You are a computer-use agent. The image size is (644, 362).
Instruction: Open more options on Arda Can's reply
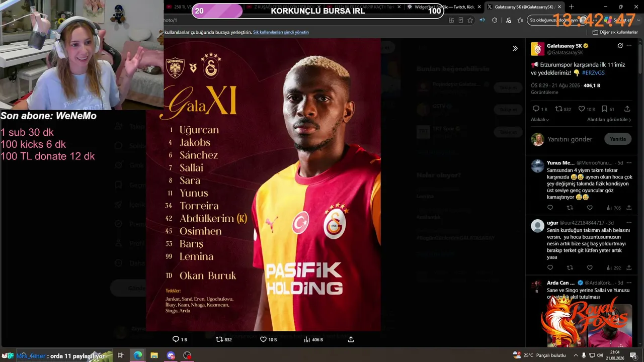pyautogui.click(x=629, y=283)
